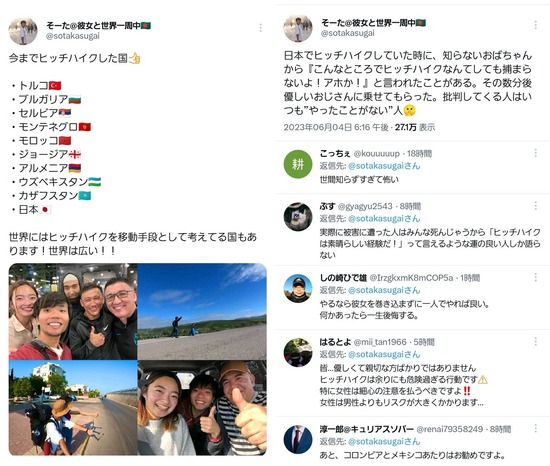
Task: Open left tweet author's profile picture
Action: point(23,31)
